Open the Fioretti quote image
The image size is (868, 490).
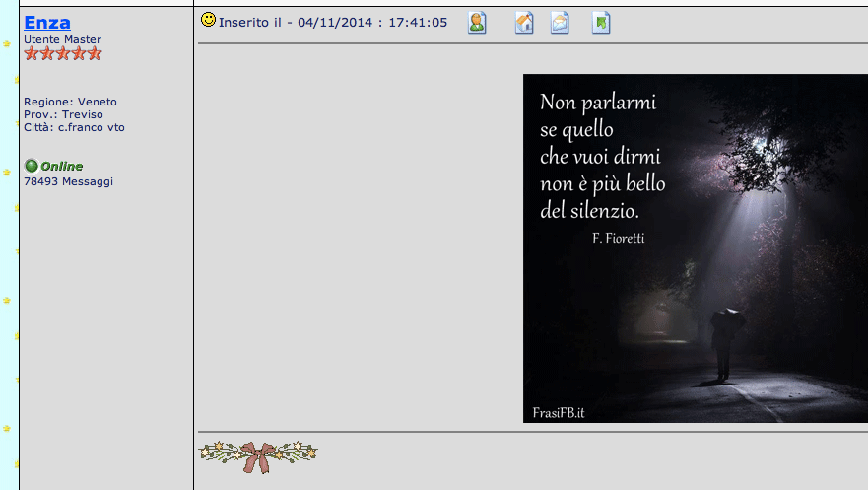[696, 248]
